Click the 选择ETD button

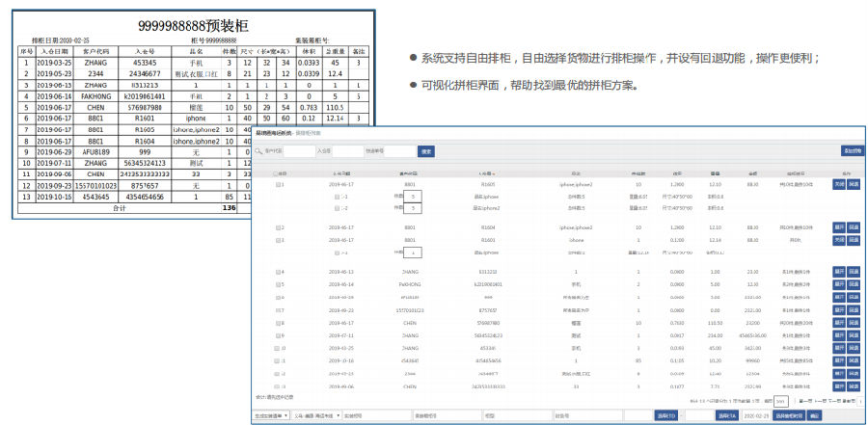point(665,415)
